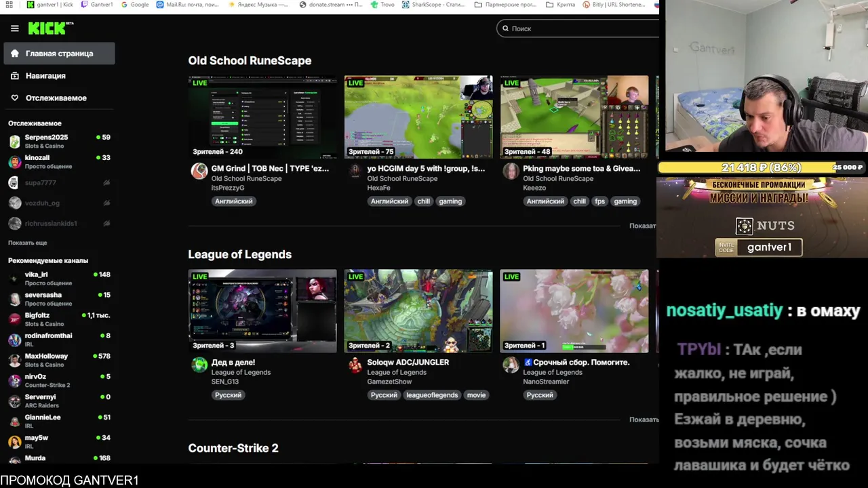The height and width of the screenshot is (488, 868).
Task: Open rodinafromthai recommended channel
Action: (59, 340)
